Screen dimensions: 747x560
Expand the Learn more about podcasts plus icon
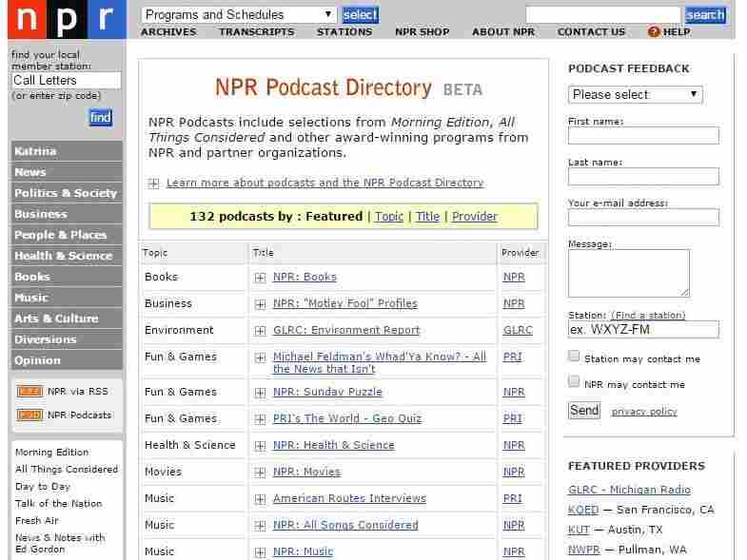point(153,183)
